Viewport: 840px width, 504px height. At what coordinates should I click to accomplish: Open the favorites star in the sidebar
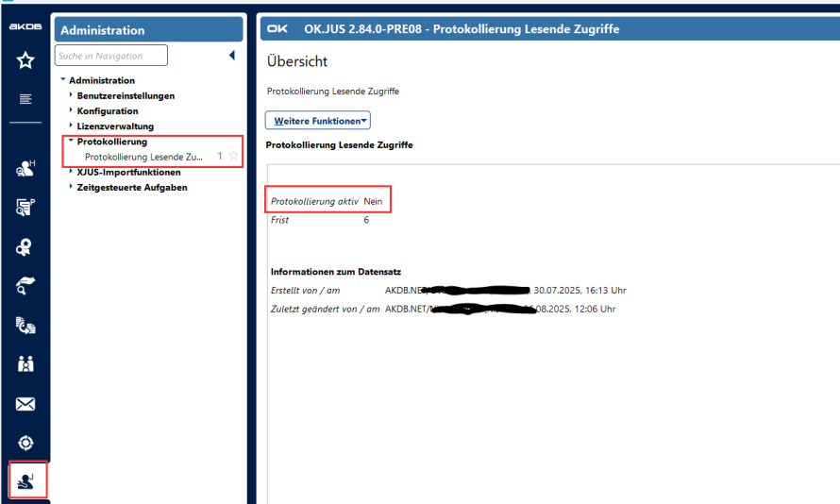[25, 60]
